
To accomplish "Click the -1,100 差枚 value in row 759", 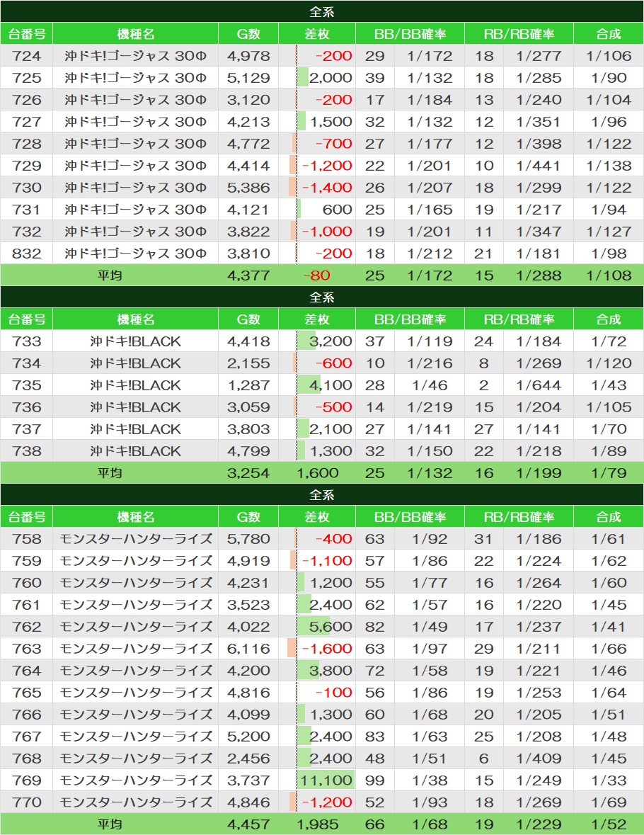I will click(x=327, y=561).
